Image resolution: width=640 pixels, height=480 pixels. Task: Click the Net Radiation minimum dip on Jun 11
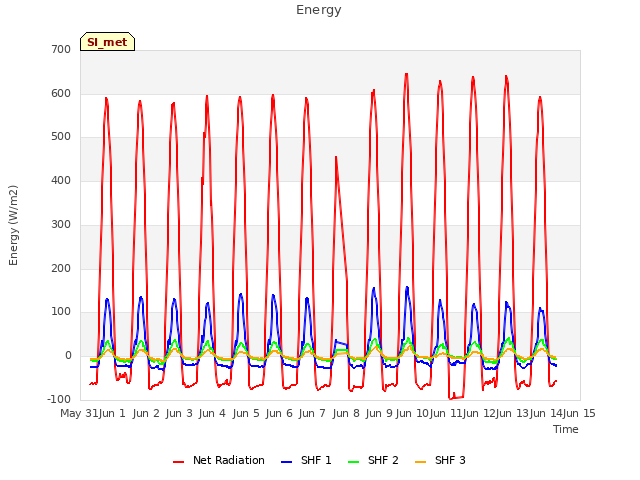(451, 398)
